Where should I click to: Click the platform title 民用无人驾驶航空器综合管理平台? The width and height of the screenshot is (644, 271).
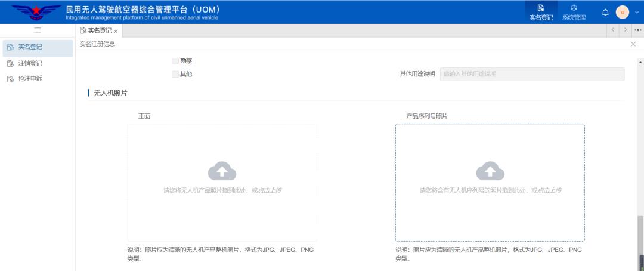point(143,9)
